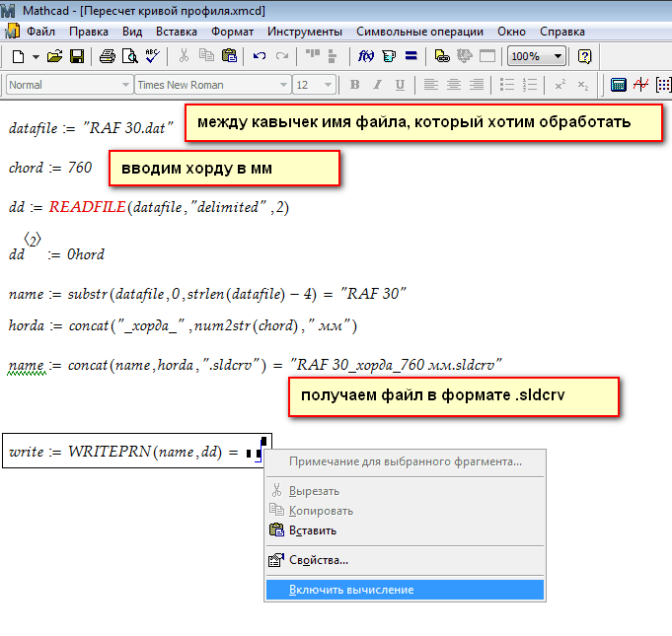Save the worksheet with the floppy icon
Viewport: 672px width, 636px height.
tap(77, 56)
